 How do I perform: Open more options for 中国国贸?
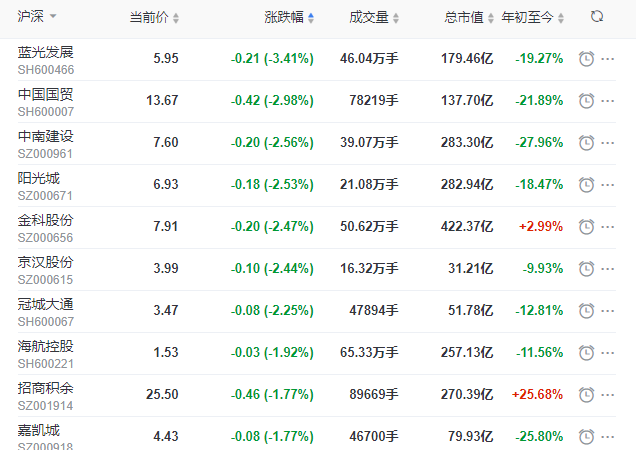[x=608, y=101]
